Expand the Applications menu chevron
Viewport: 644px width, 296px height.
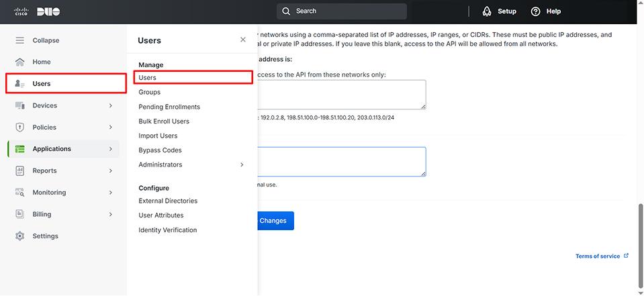pos(111,149)
